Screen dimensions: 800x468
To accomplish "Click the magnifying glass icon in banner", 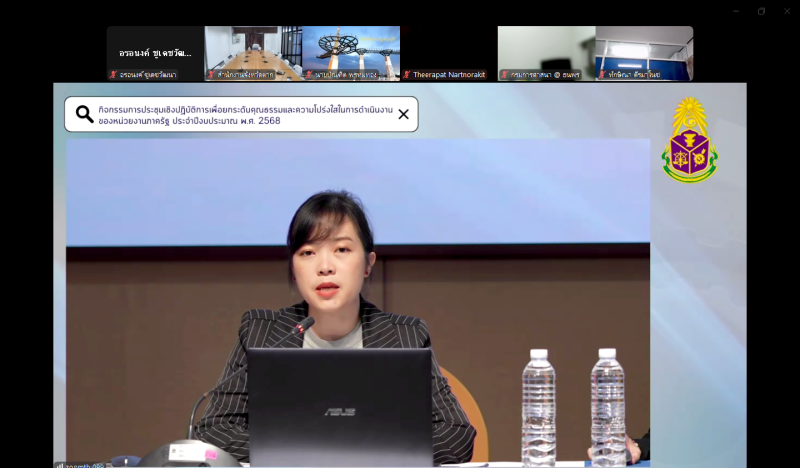I will (85, 114).
